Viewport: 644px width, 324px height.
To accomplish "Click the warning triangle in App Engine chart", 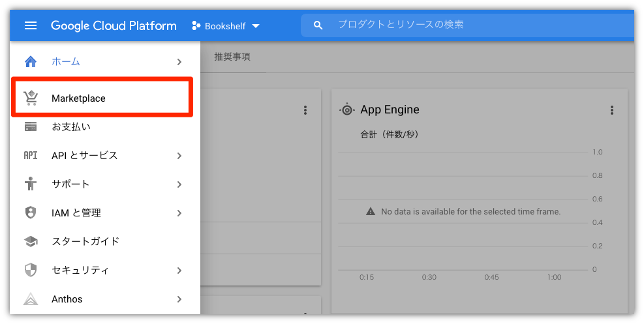I will click(371, 212).
